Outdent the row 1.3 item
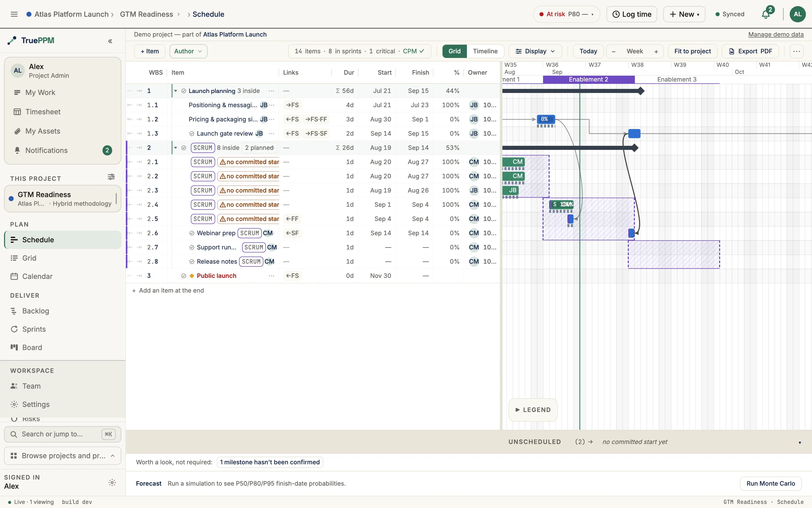 (130, 134)
